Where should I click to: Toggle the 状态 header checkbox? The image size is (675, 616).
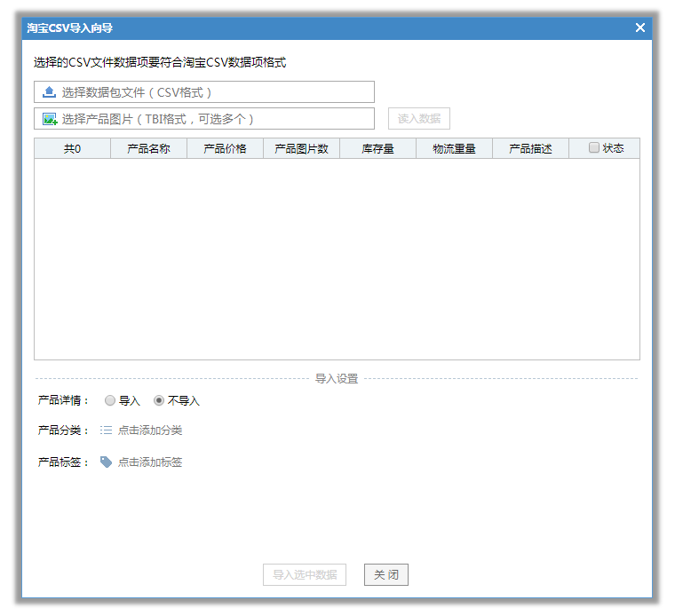[593, 147]
